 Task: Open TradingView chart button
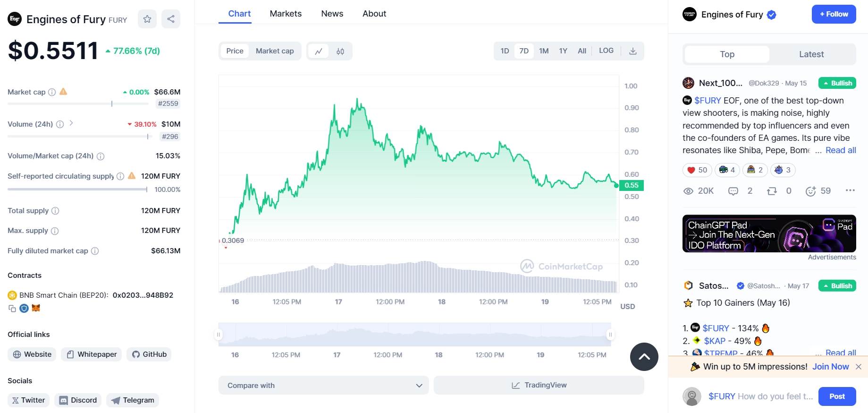539,385
